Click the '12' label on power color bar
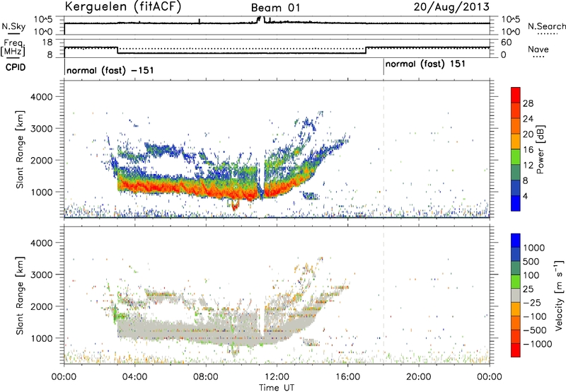The width and height of the screenshot is (566, 392). pos(528,166)
